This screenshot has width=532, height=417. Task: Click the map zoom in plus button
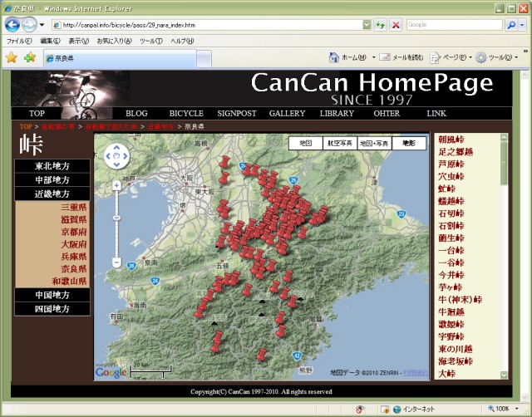[116, 185]
